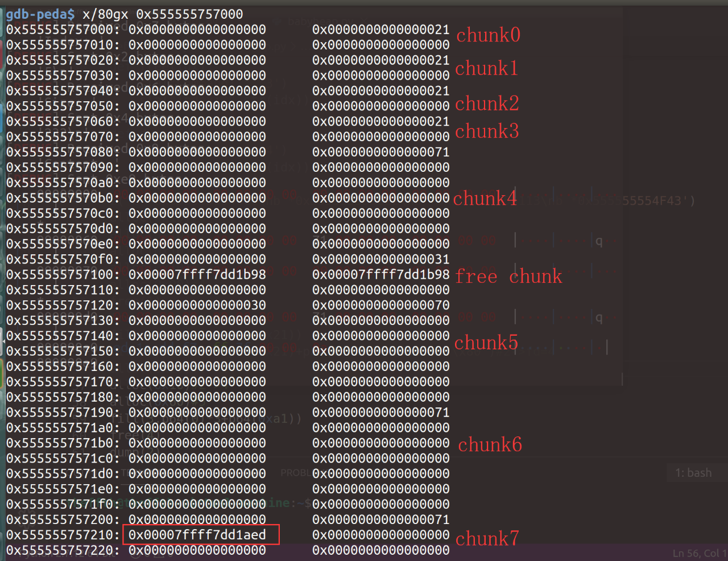
Task: Click the red chunk2 annotation label
Action: pos(487,104)
